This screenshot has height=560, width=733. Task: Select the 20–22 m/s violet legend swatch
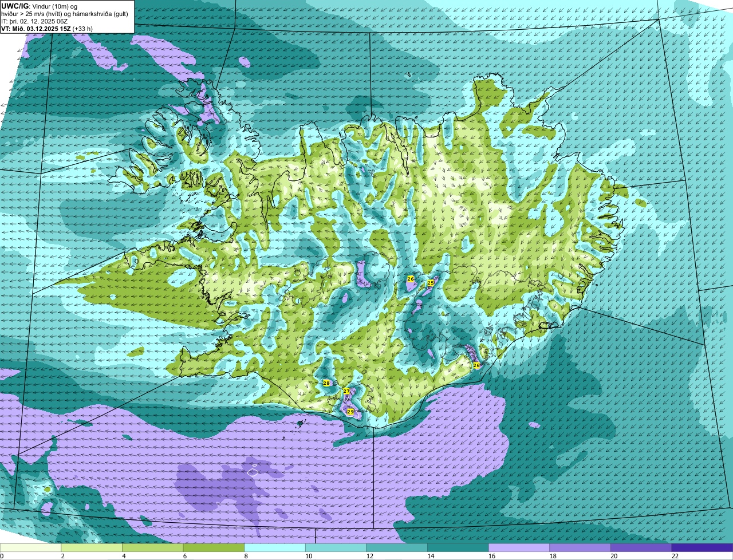coord(641,547)
